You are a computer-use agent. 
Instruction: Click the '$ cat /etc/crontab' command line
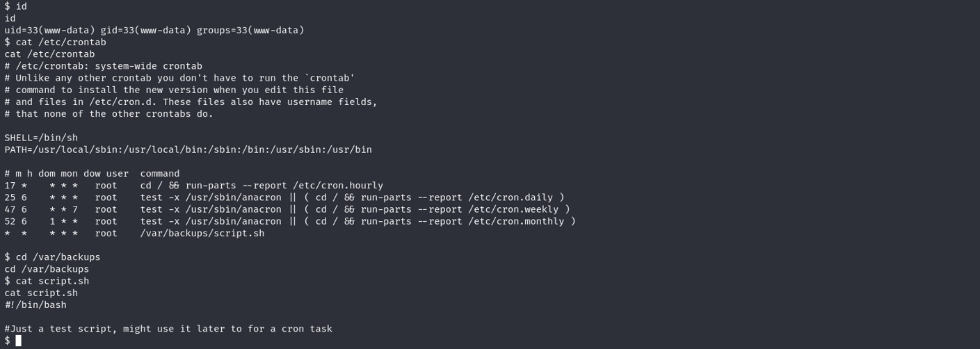click(x=56, y=42)
